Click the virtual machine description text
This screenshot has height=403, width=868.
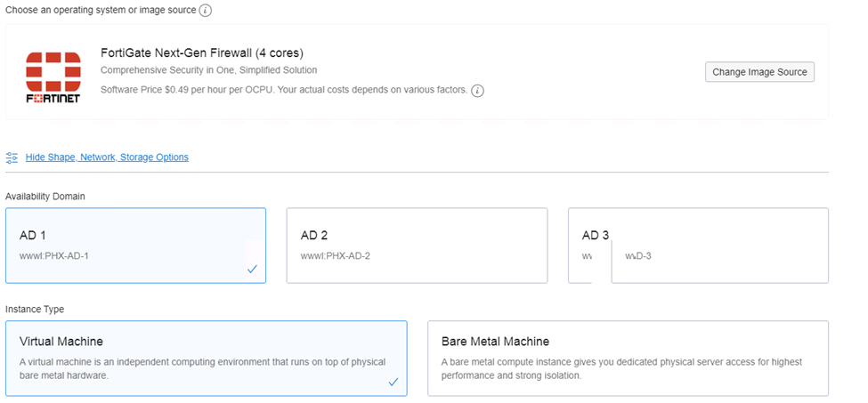point(203,368)
